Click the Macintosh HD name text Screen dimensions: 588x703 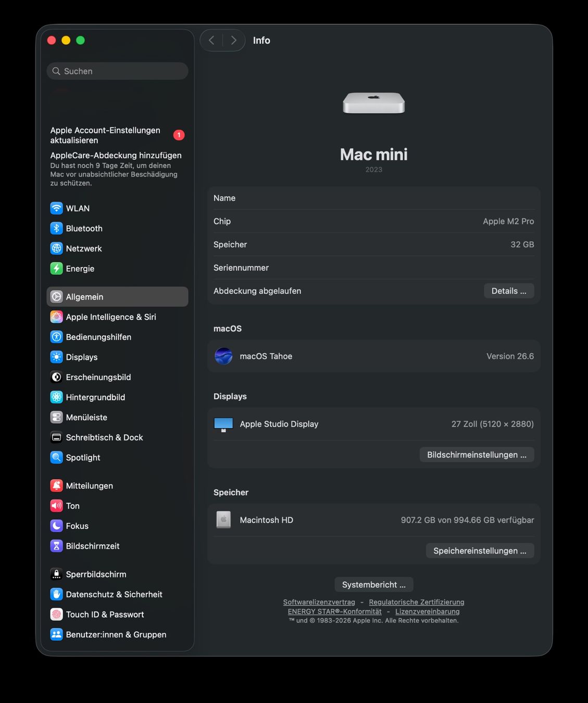click(267, 520)
